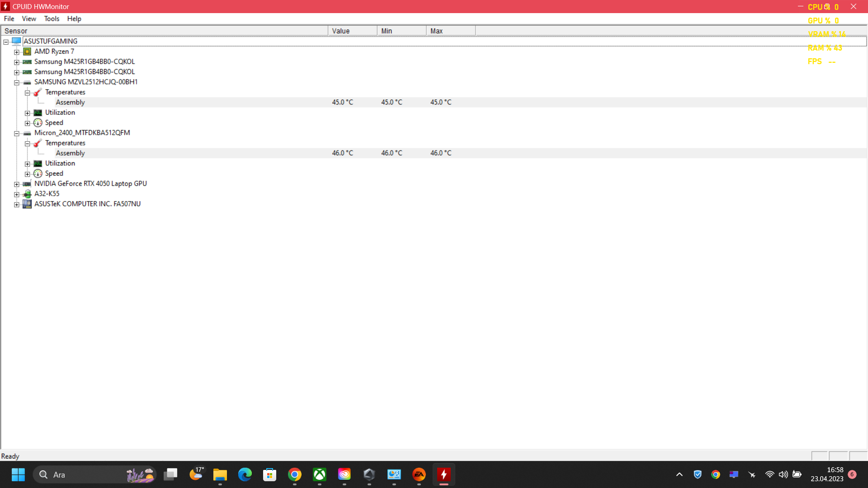Click the Utilization icon under Micron drive
Viewport: 868px width, 488px height.
(38, 164)
